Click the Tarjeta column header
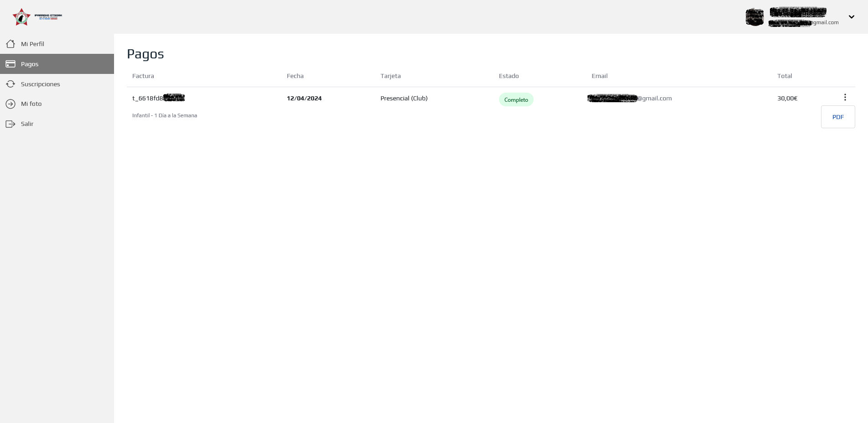868x423 pixels. click(390, 76)
